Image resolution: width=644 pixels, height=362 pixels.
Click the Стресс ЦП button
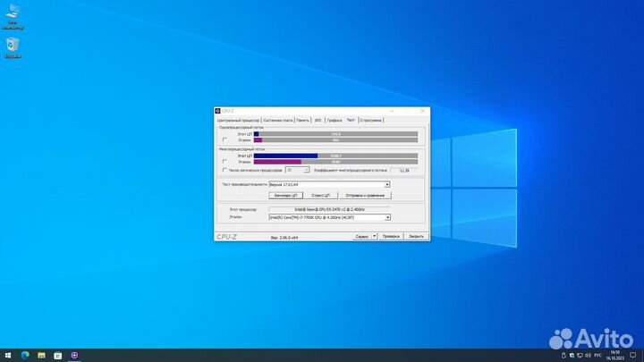tap(321, 196)
